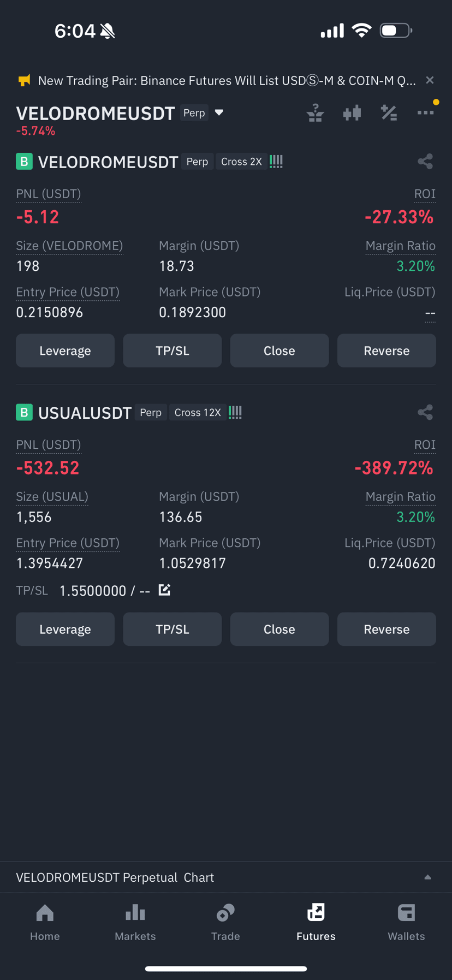
Task: Open the three-dot more options menu
Action: coord(425,112)
